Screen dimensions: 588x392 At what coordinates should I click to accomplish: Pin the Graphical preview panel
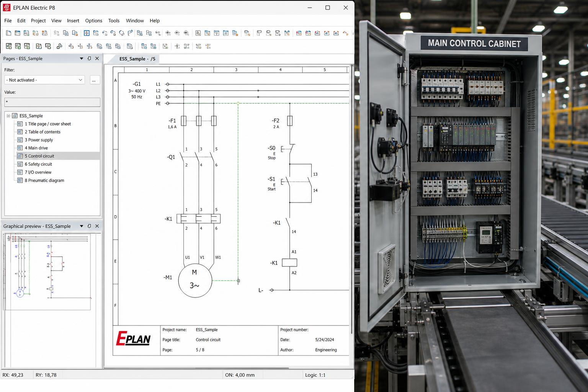tap(89, 226)
